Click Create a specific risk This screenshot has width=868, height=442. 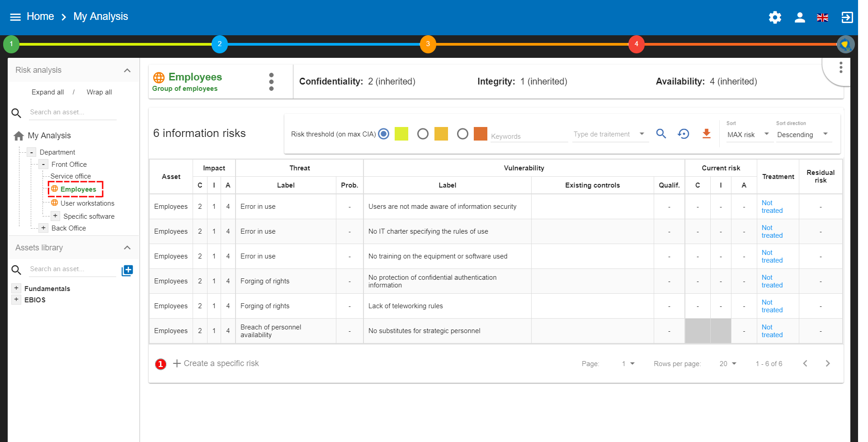point(216,363)
